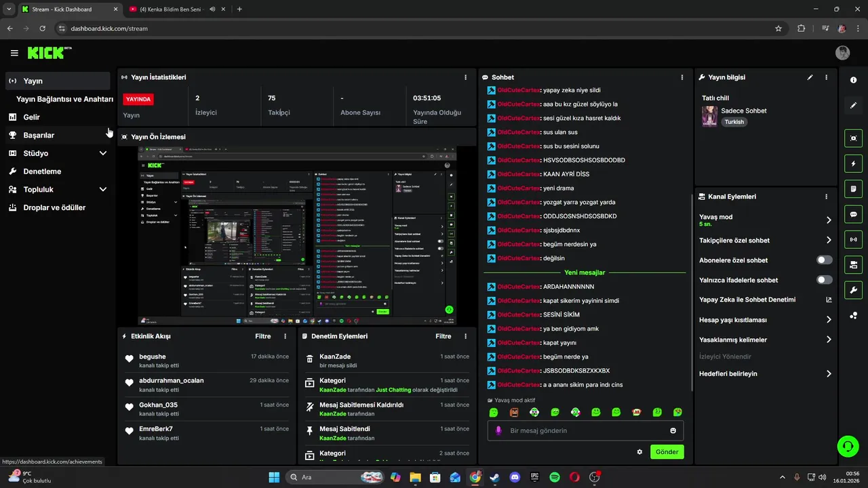Click the chat panel vertical scrollbar

691,291
